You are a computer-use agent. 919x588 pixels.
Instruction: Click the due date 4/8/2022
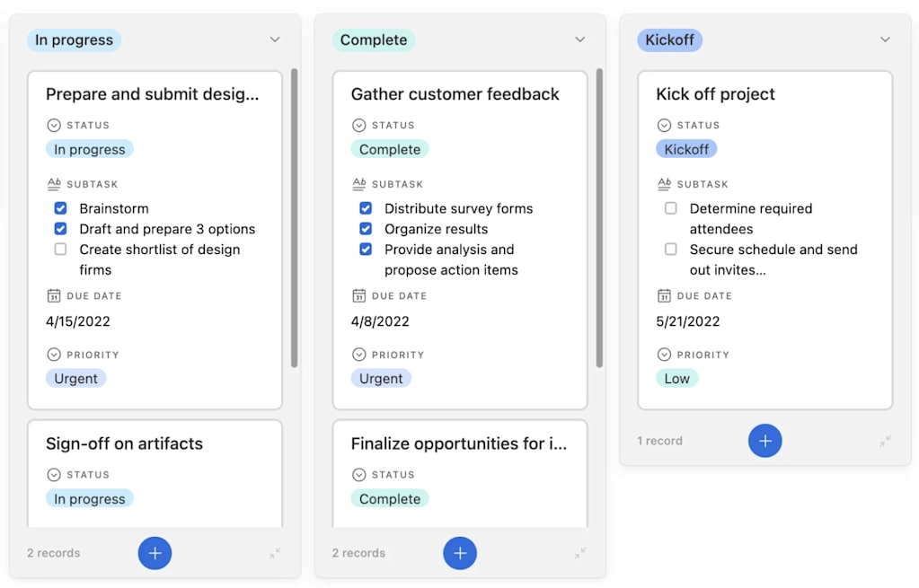(x=380, y=321)
